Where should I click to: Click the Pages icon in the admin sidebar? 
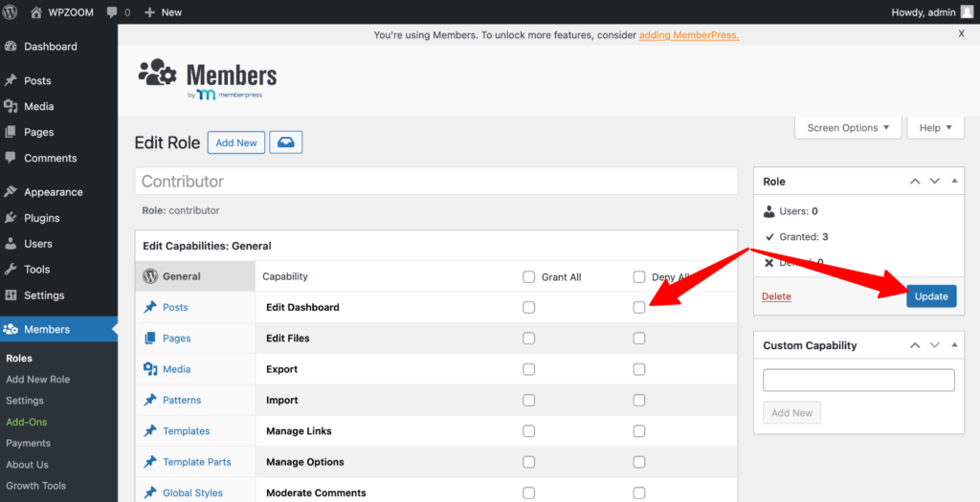click(x=11, y=132)
